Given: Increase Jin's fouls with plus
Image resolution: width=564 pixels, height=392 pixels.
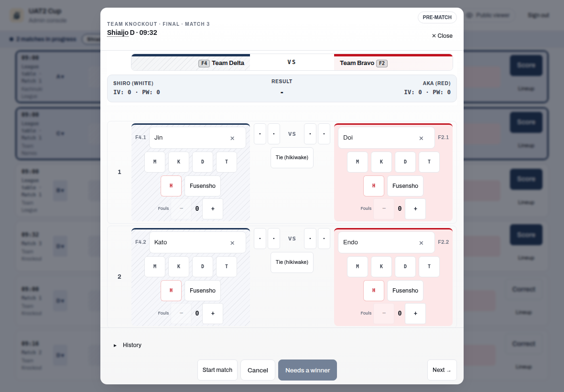Looking at the screenshot, I should click(x=213, y=208).
